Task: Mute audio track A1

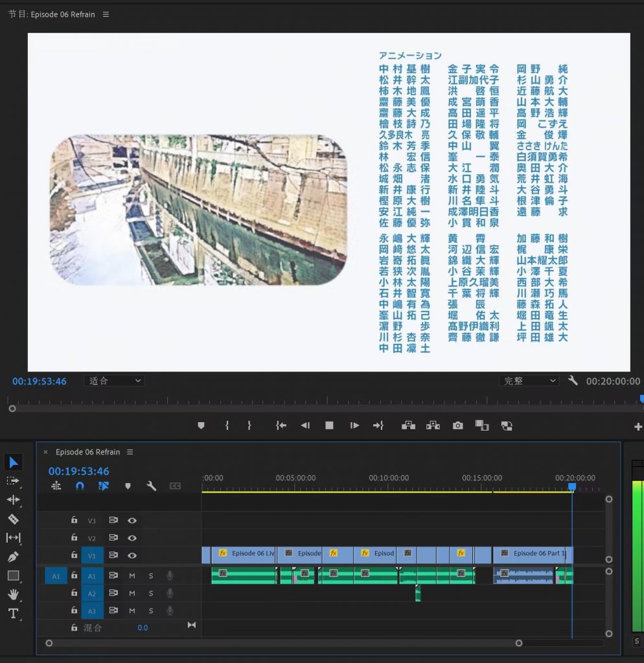Action: 132,576
